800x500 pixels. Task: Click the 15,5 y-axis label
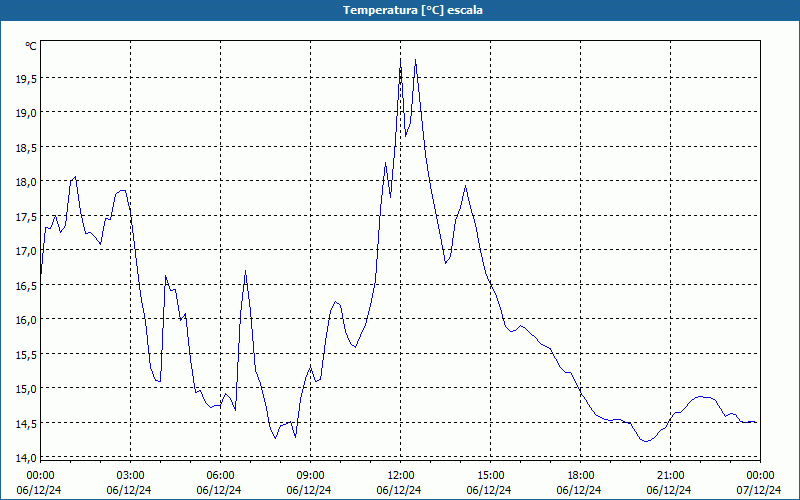click(x=26, y=354)
